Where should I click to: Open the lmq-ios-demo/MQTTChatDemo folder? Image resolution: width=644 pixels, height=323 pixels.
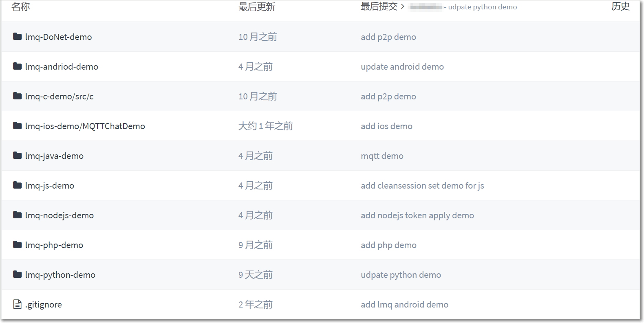point(85,126)
